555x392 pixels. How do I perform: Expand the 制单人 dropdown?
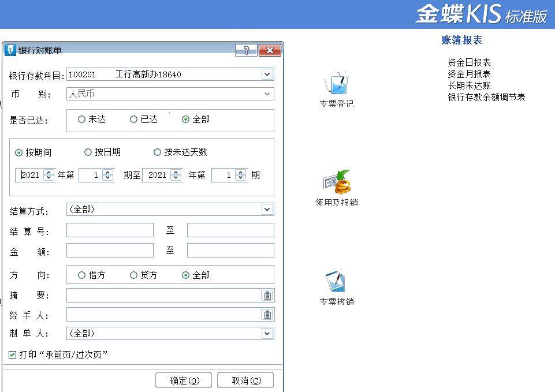coord(266,334)
